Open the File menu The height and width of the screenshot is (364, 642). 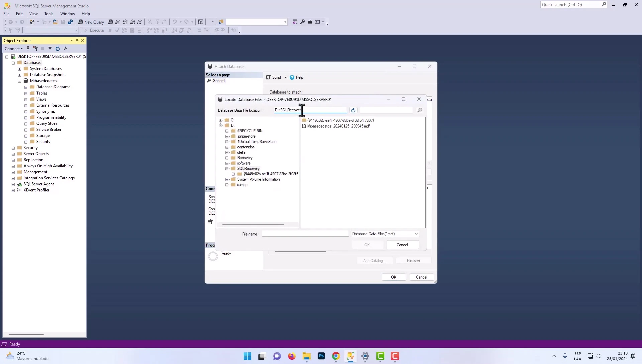[x=6, y=14]
